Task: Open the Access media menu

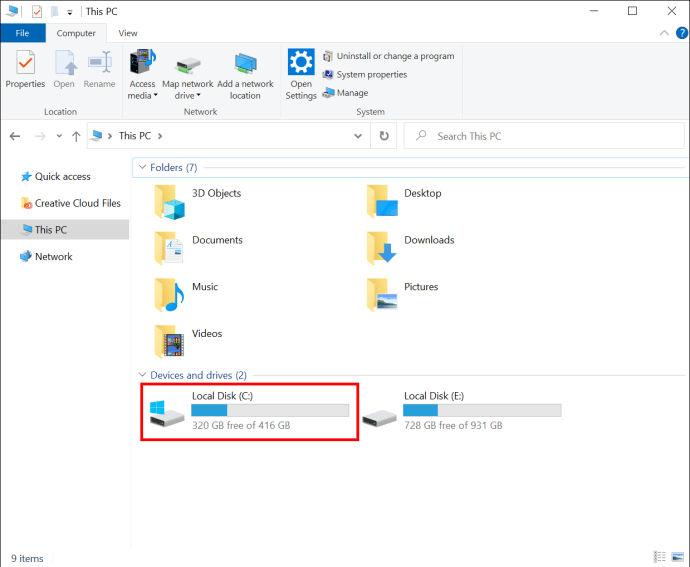Action: click(x=142, y=74)
